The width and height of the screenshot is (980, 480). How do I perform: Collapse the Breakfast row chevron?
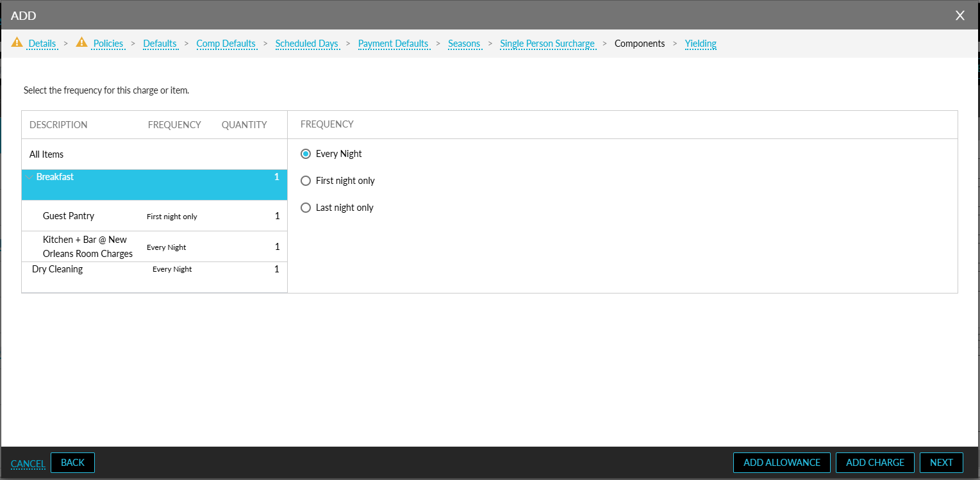[29, 178]
